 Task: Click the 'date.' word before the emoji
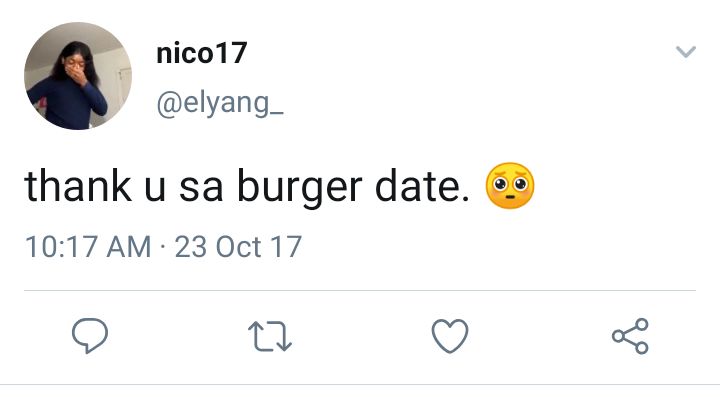click(x=422, y=185)
